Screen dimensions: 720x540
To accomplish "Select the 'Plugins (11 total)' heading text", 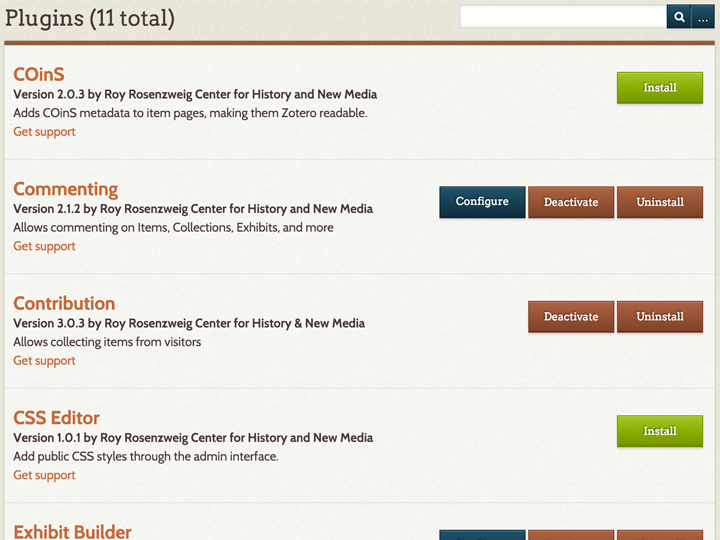I will point(90,18).
